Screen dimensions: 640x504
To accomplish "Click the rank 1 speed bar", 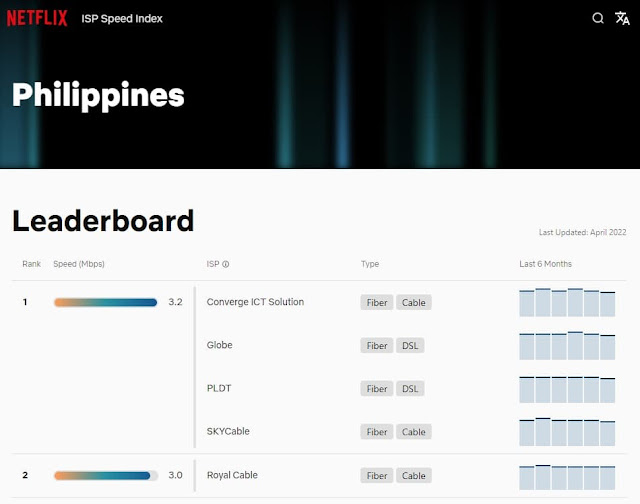I will [x=106, y=302].
